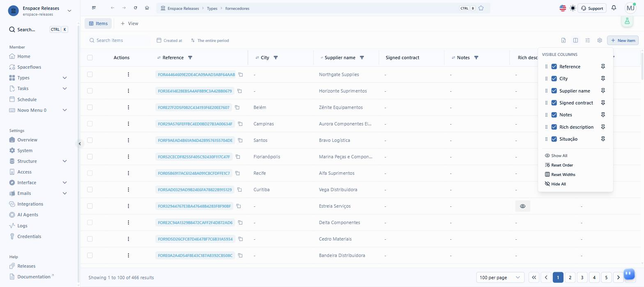
Task: Pin the Reference column
Action: [x=603, y=67]
